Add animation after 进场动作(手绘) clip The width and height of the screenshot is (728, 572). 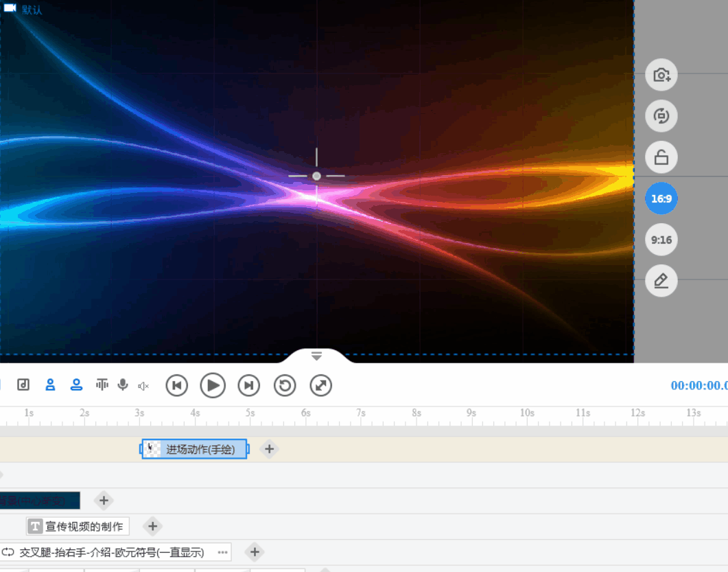tap(269, 449)
